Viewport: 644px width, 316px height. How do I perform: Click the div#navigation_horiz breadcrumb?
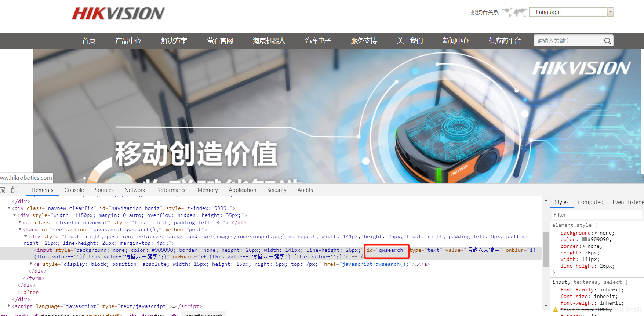point(78,315)
